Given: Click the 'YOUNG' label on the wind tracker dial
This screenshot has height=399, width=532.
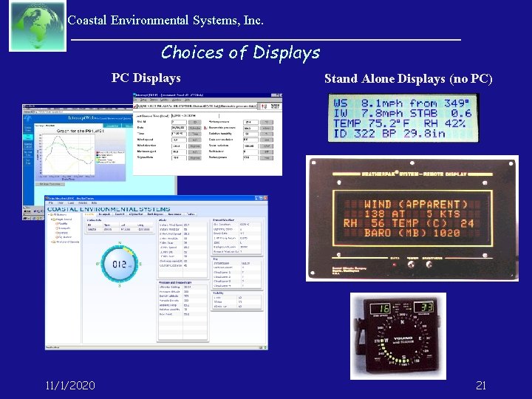Looking at the screenshot, I should 403,338.
